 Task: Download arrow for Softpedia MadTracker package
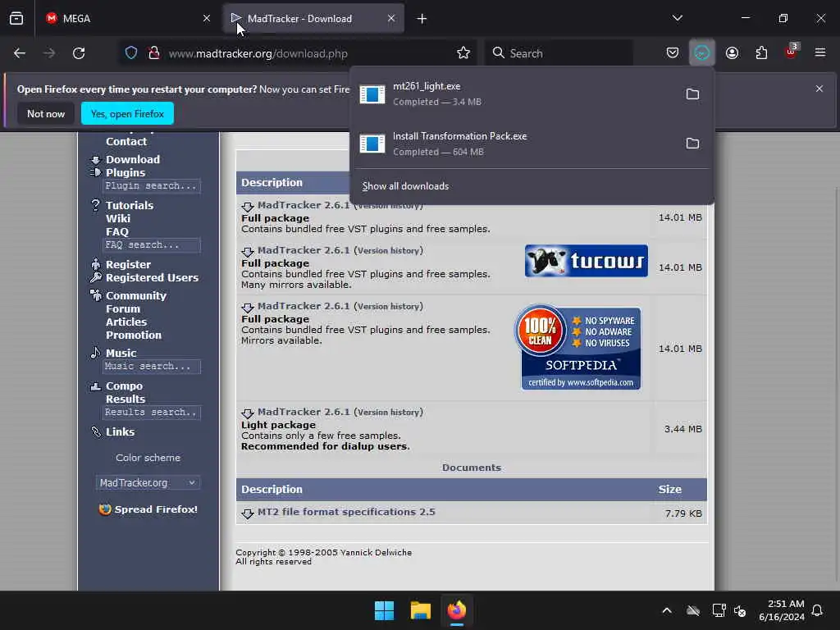[247, 308]
